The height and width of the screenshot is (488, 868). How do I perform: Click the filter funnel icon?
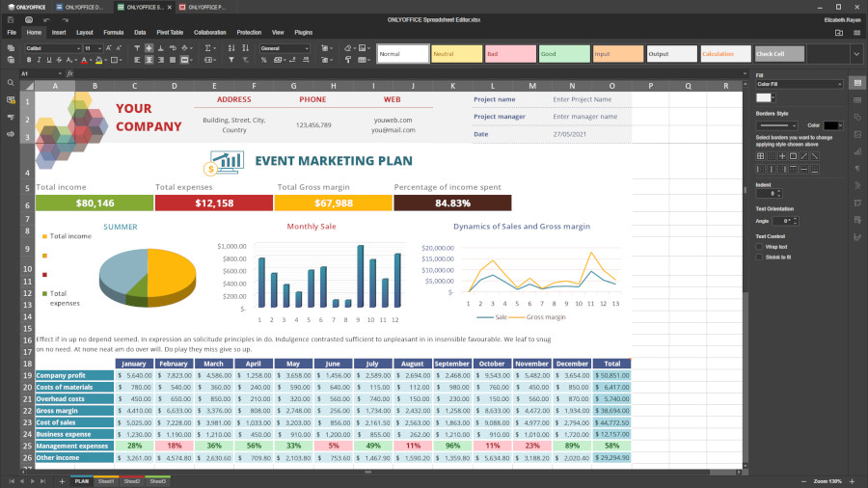(x=231, y=60)
